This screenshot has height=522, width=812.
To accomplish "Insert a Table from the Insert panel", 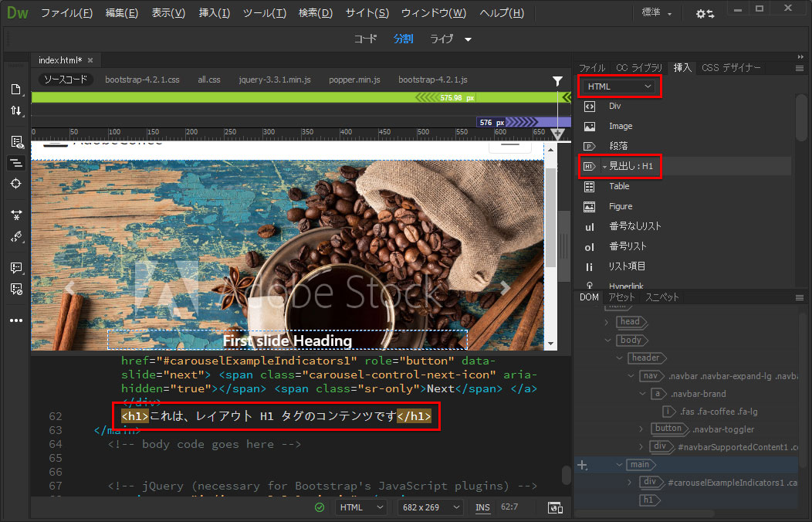I will point(618,186).
